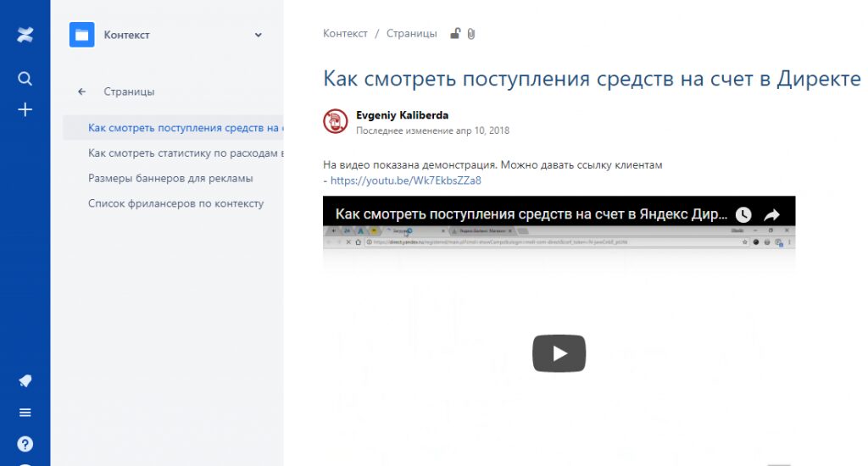Expand the Контекст space dropdown chevron
Viewport: 868px width, 466px height.
tap(259, 35)
